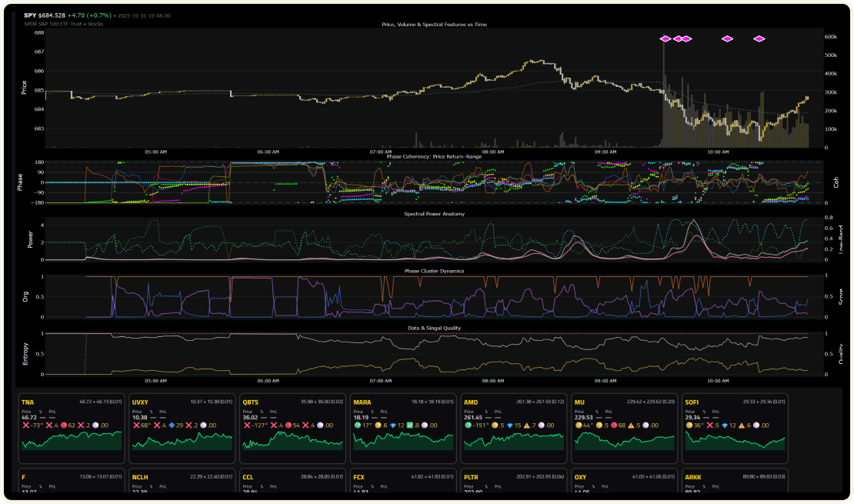The image size is (854, 504).
Task: Click the red X icon on SOFI card
Action: pos(711,426)
